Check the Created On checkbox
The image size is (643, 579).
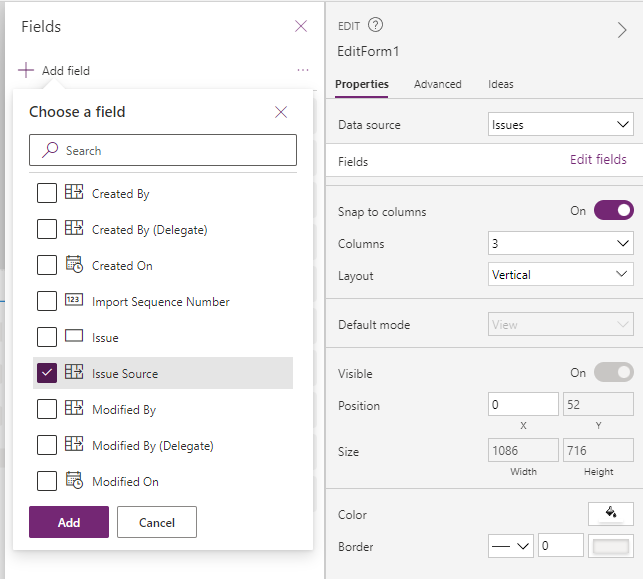[47, 265]
